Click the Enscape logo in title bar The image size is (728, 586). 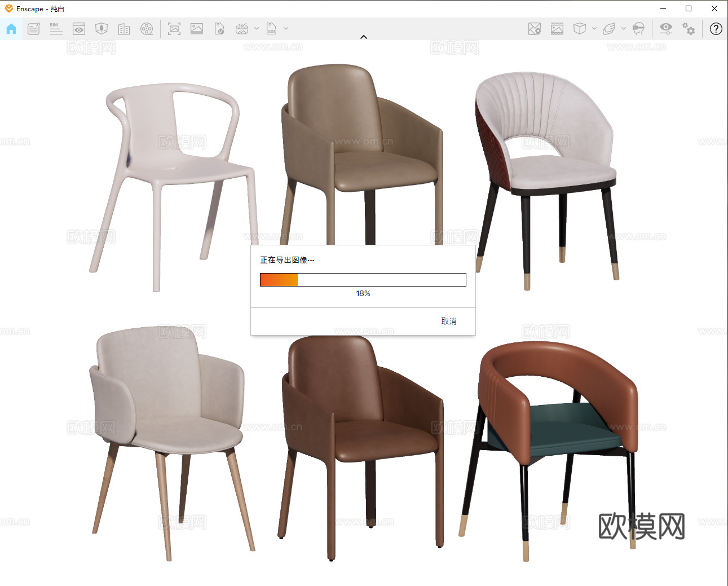[x=9, y=8]
